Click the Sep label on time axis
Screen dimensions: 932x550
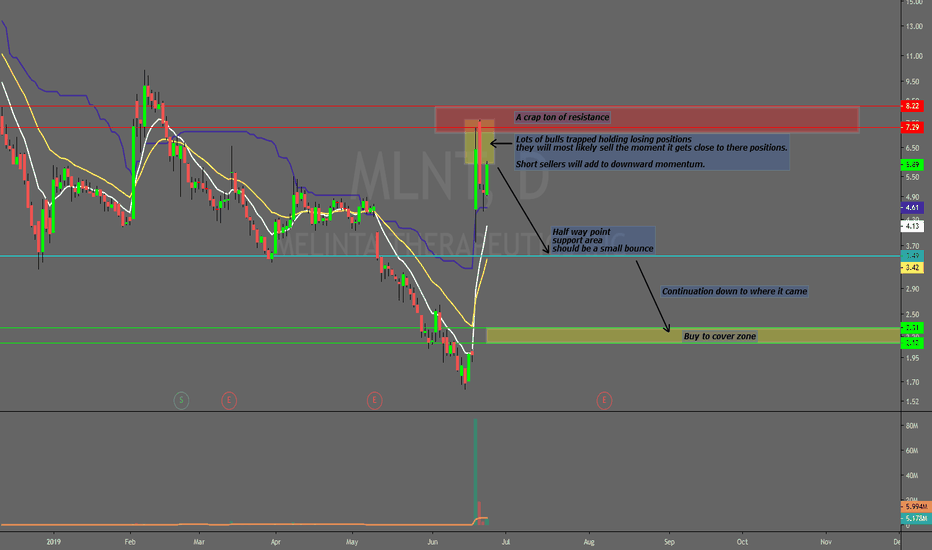[x=669, y=542]
